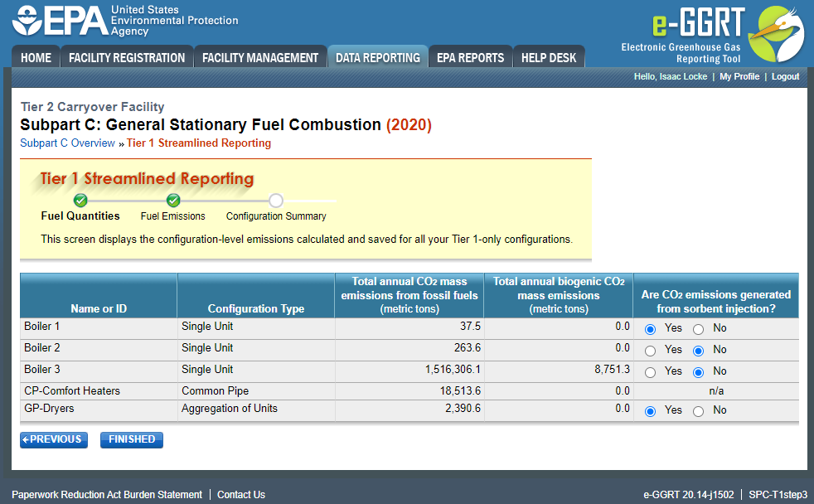The width and height of the screenshot is (814, 504).
Task: Click the 18,513.6 emissions value
Action: 461,390
